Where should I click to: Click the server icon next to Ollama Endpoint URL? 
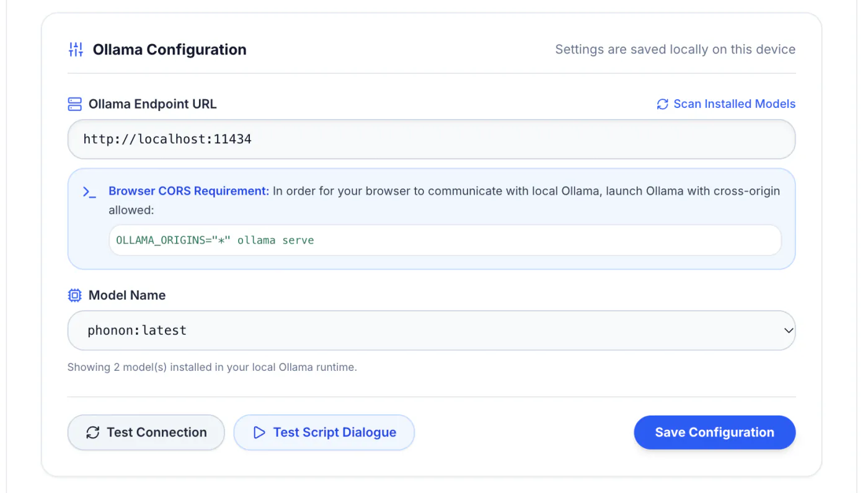[x=75, y=104]
